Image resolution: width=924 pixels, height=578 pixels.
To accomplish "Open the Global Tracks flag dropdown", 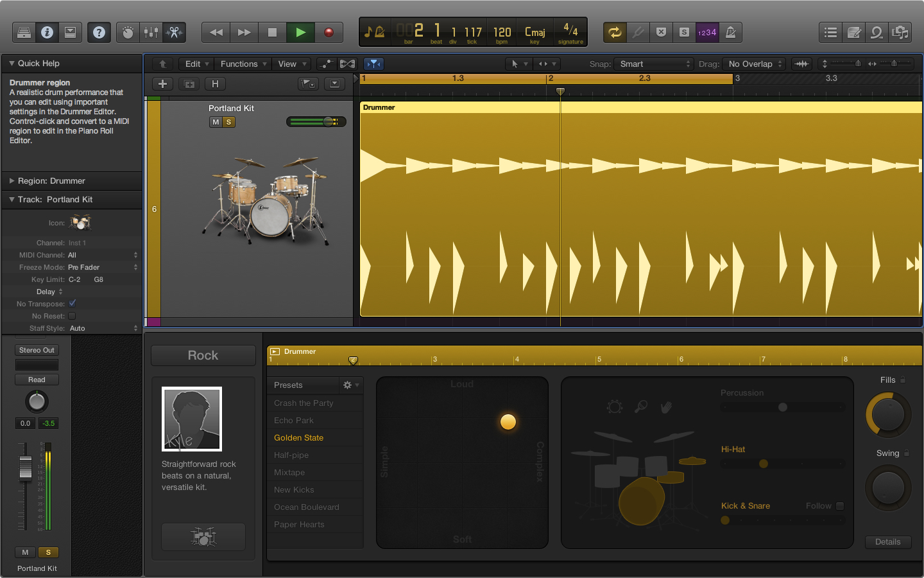I will [x=309, y=84].
